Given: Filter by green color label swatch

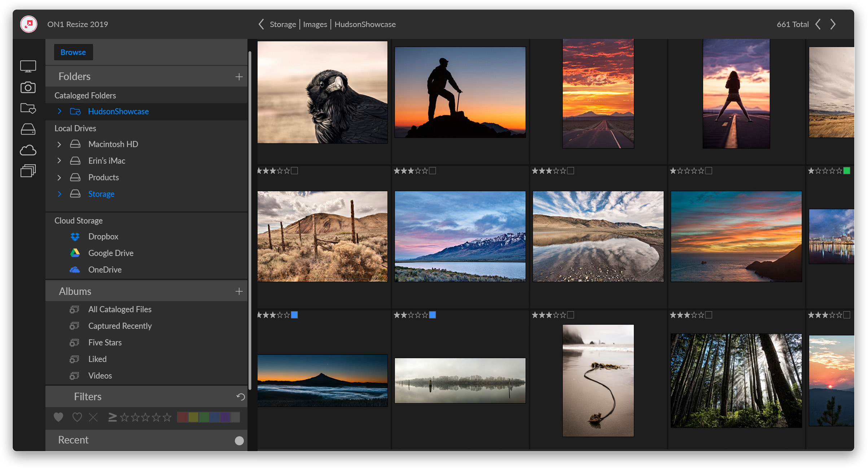Looking at the screenshot, I should tap(204, 417).
